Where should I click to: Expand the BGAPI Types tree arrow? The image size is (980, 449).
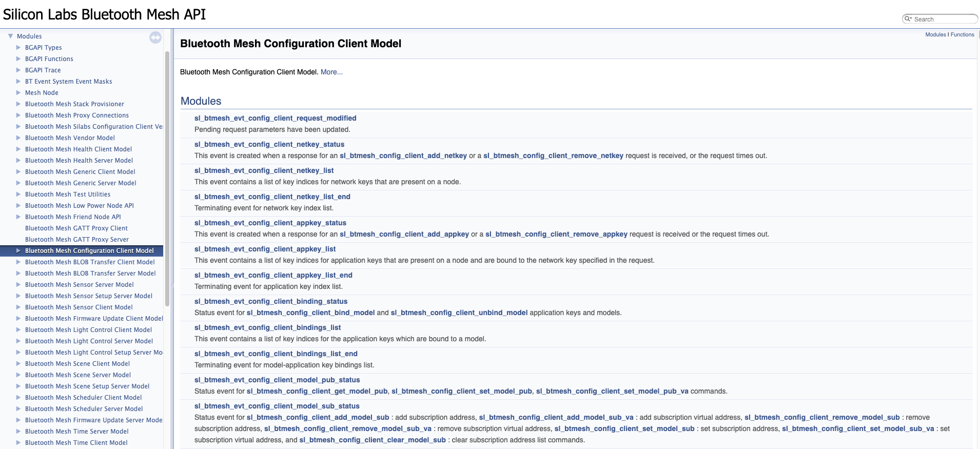pos(18,47)
